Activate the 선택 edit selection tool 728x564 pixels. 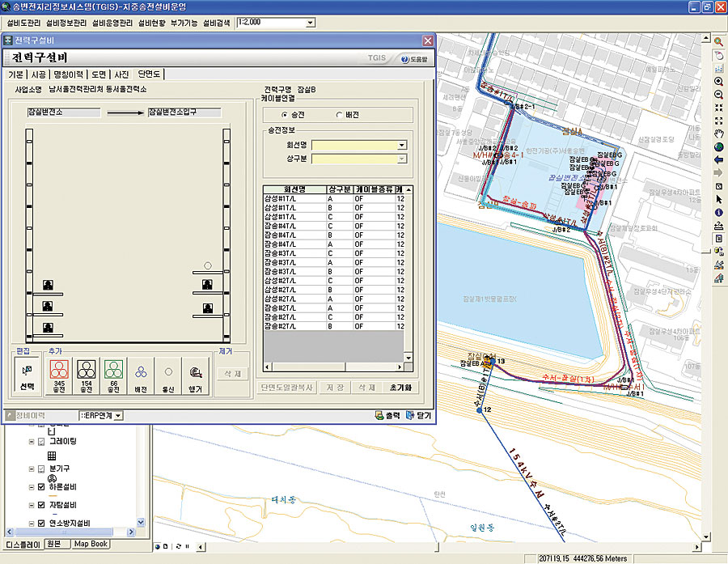pyautogui.click(x=27, y=376)
